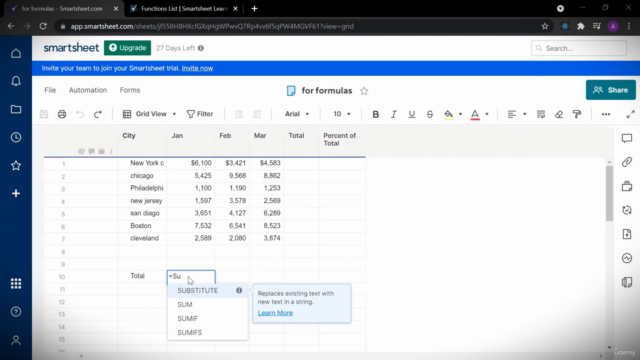Open a new browser tab
Screen dimensions: 640x360
click(254, 9)
